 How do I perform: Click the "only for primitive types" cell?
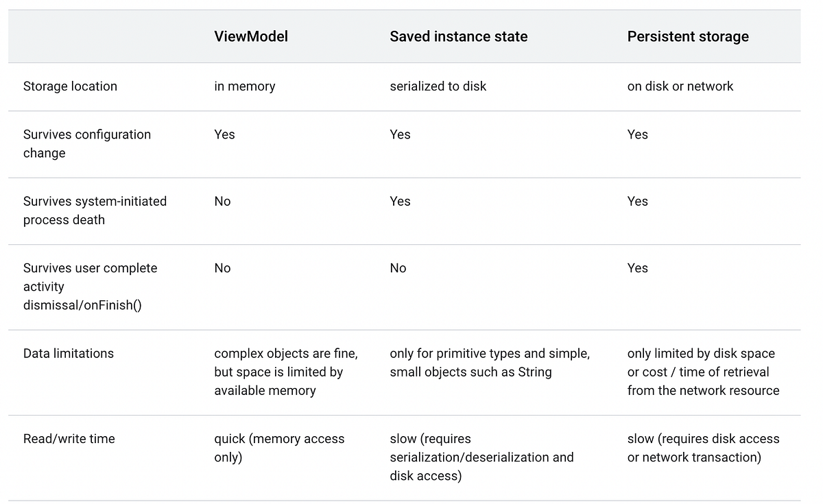[490, 363]
